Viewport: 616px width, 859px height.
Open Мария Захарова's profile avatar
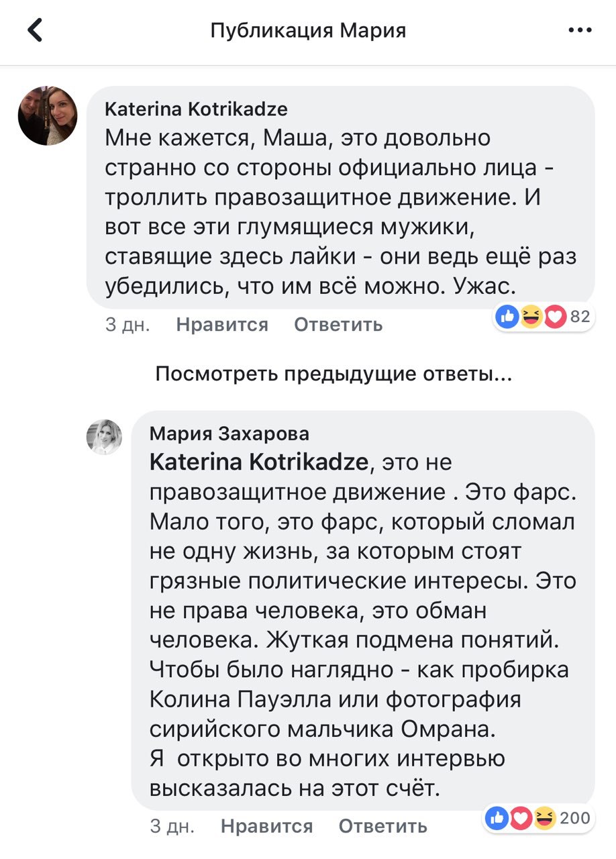(x=104, y=437)
